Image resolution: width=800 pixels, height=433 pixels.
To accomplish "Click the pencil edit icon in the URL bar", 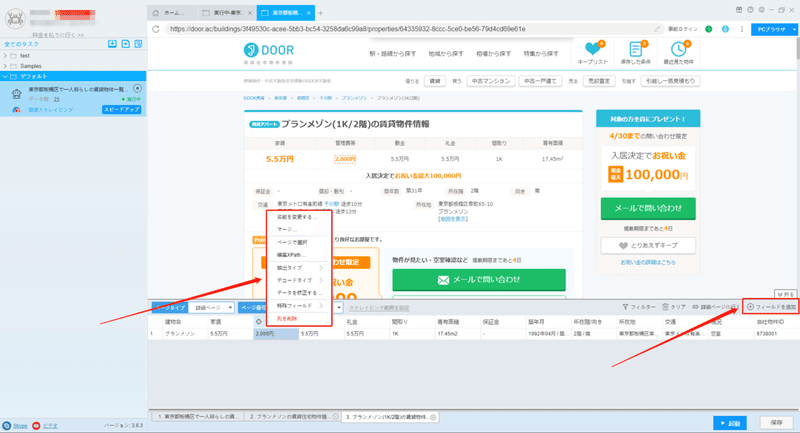I will (x=657, y=29).
